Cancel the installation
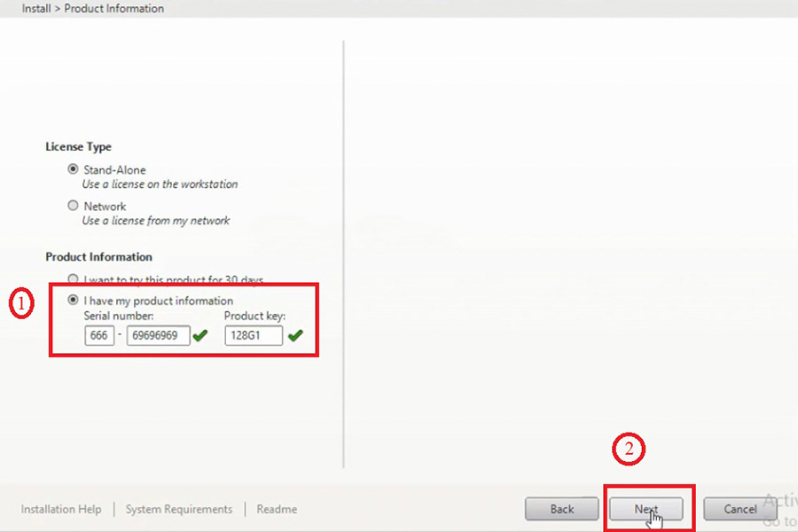798x532 pixels. [739, 509]
